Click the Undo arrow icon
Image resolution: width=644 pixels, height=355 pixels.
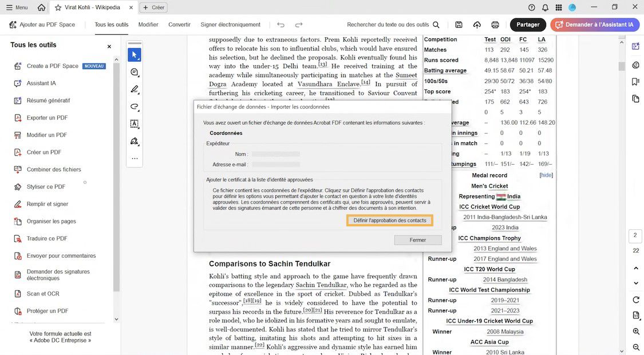(281, 25)
